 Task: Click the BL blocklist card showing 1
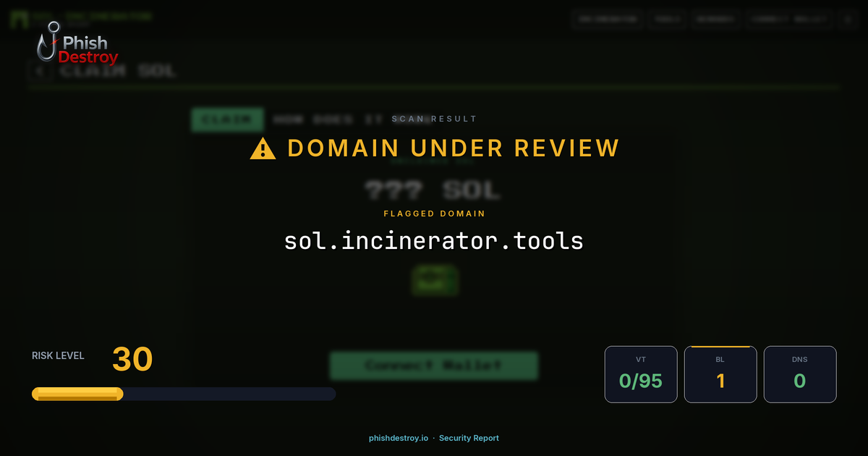pos(720,374)
